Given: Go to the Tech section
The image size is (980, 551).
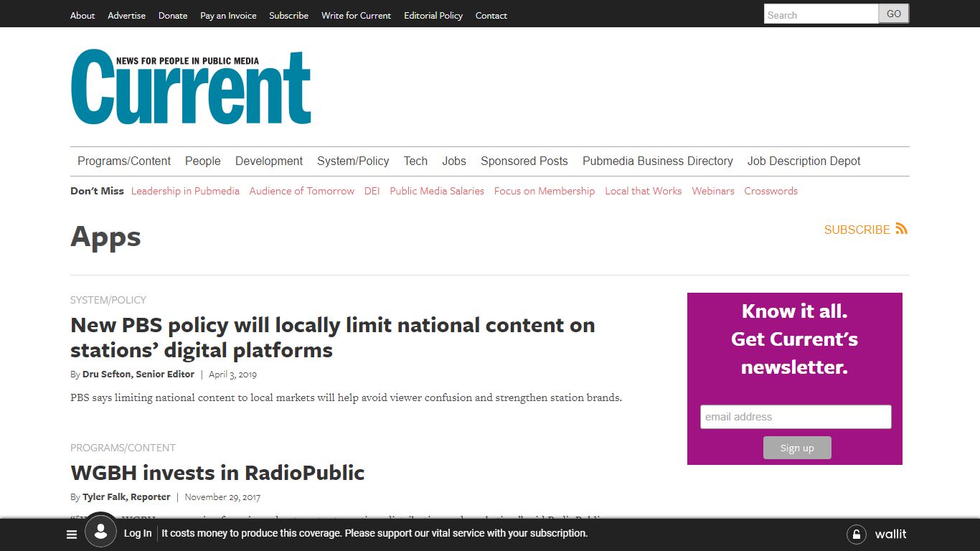Looking at the screenshot, I should [415, 161].
